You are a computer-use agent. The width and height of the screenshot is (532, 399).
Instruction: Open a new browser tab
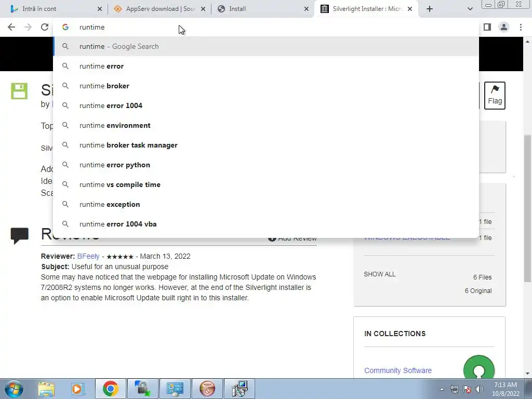pyautogui.click(x=430, y=9)
